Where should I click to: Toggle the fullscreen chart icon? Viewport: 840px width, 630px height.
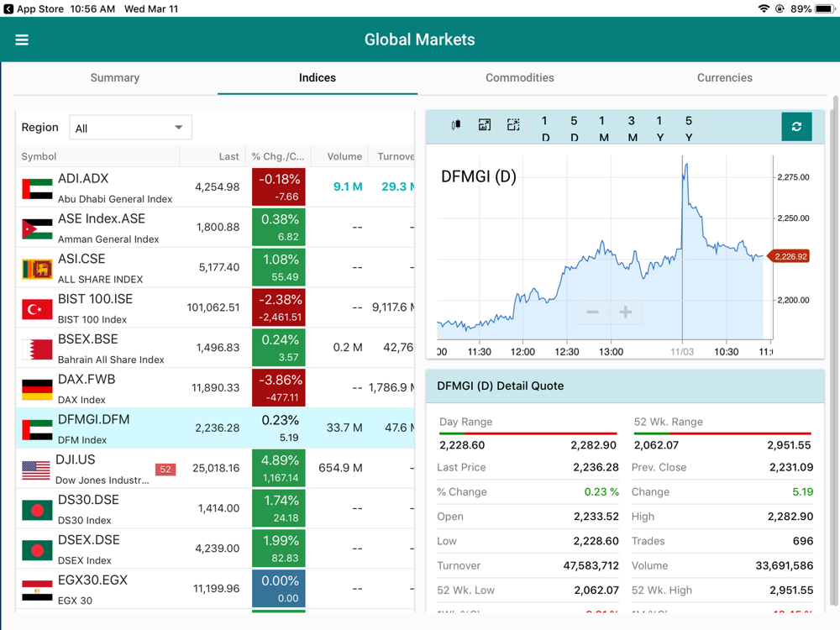tap(513, 125)
